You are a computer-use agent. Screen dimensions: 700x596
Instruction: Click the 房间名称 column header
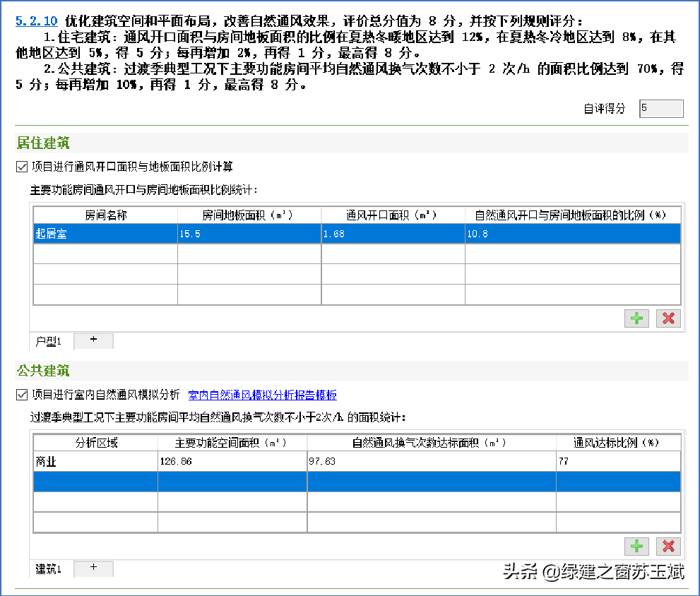105,215
